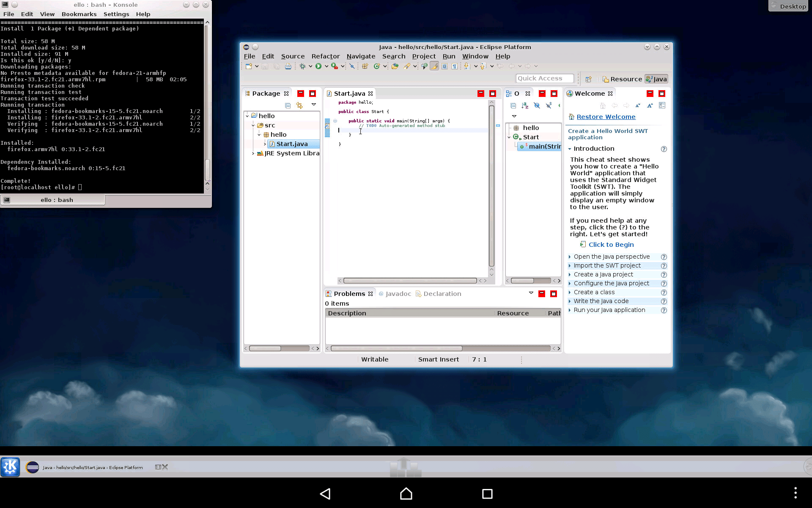
Task: Click the Print icon in the toolbar
Action: click(x=288, y=66)
